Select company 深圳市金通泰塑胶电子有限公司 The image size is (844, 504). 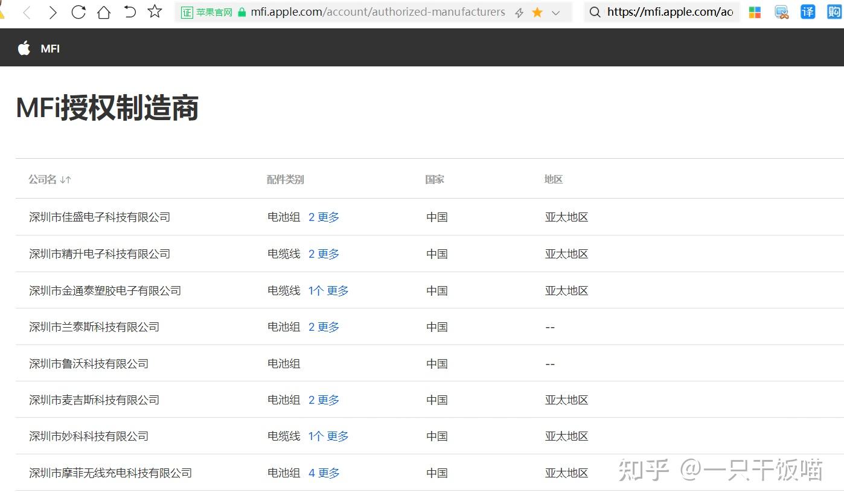pos(105,291)
